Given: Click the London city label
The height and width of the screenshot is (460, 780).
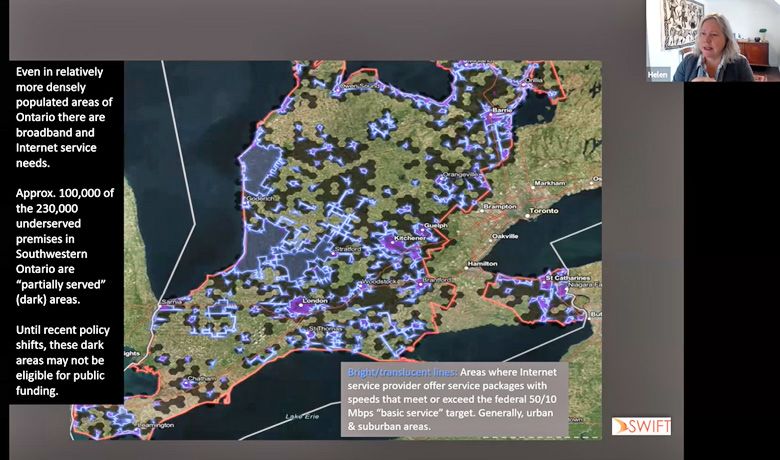Looking at the screenshot, I should (x=315, y=301).
